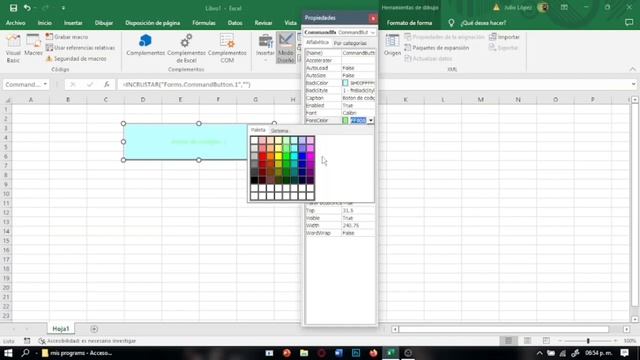The image size is (640, 360).
Task: Pick the pure blue palette swatch
Action: pyautogui.click(x=302, y=156)
